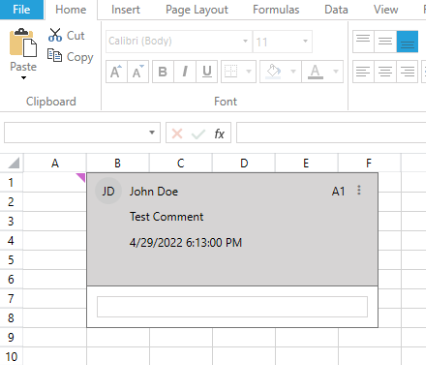Click the Cut label button

point(76,35)
